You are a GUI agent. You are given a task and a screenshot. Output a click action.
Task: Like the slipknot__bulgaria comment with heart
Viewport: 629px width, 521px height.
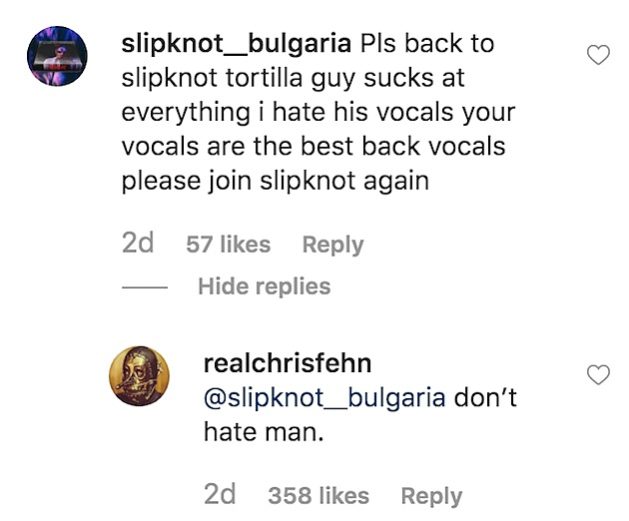pos(598,55)
